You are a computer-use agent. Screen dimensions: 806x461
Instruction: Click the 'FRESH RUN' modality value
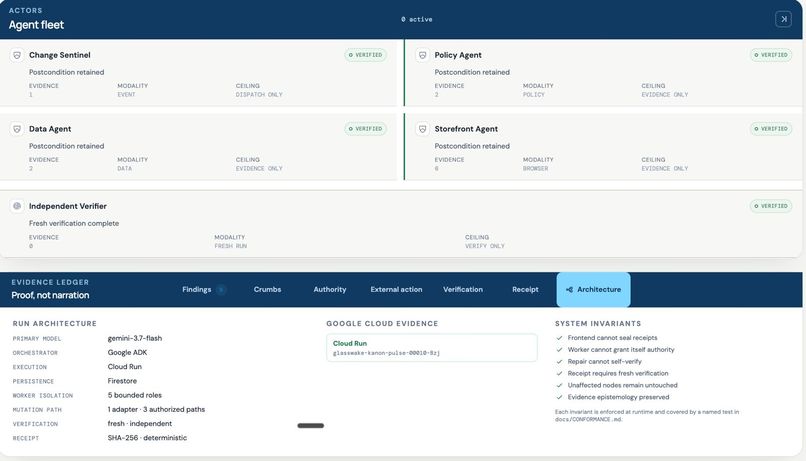tap(230, 246)
